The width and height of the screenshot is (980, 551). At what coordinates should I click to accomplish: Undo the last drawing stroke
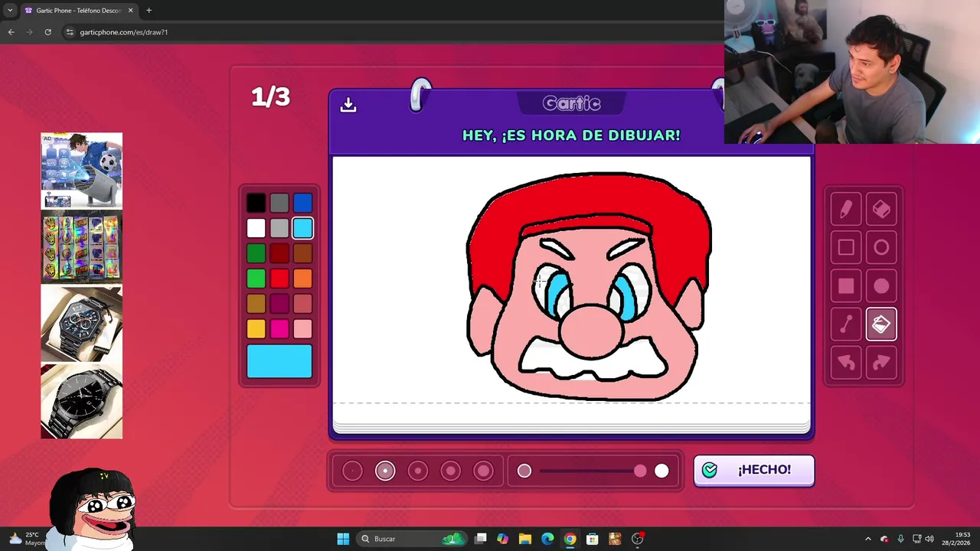click(x=846, y=363)
